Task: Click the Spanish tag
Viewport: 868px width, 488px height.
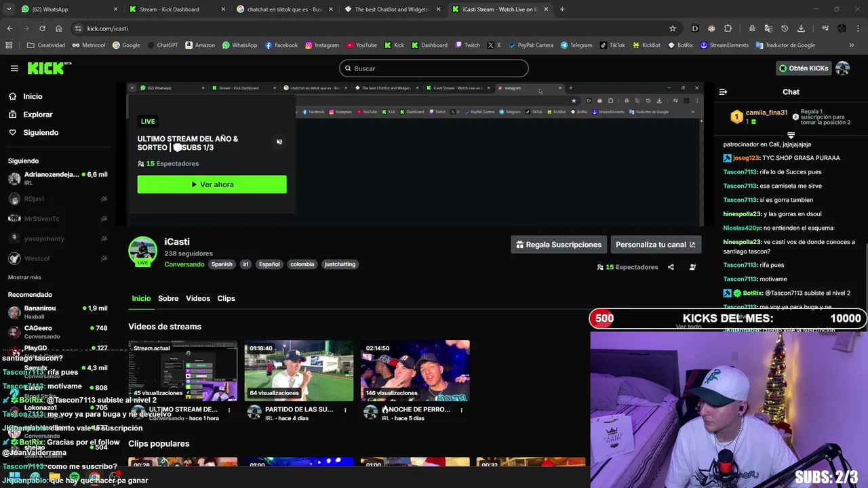Action: click(222, 264)
